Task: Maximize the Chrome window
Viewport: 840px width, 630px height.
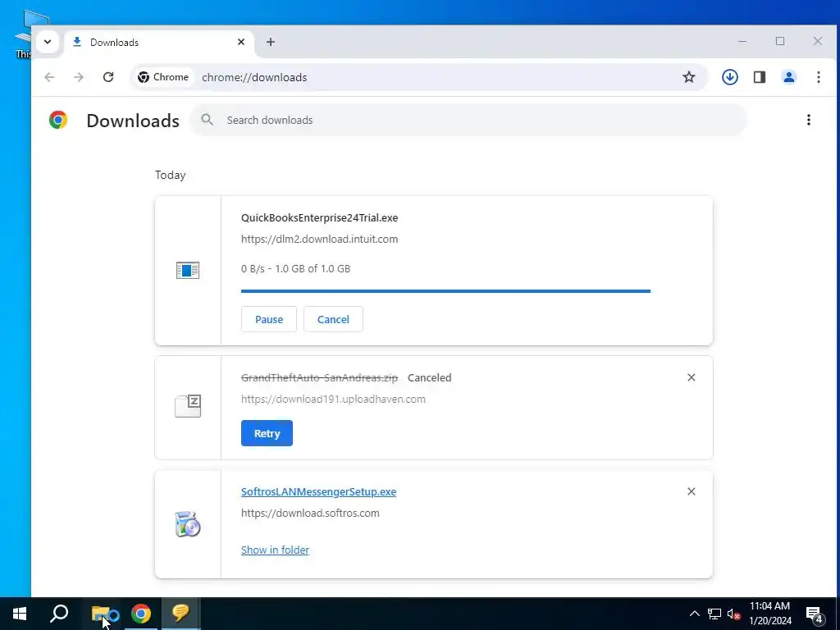Action: 780,41
